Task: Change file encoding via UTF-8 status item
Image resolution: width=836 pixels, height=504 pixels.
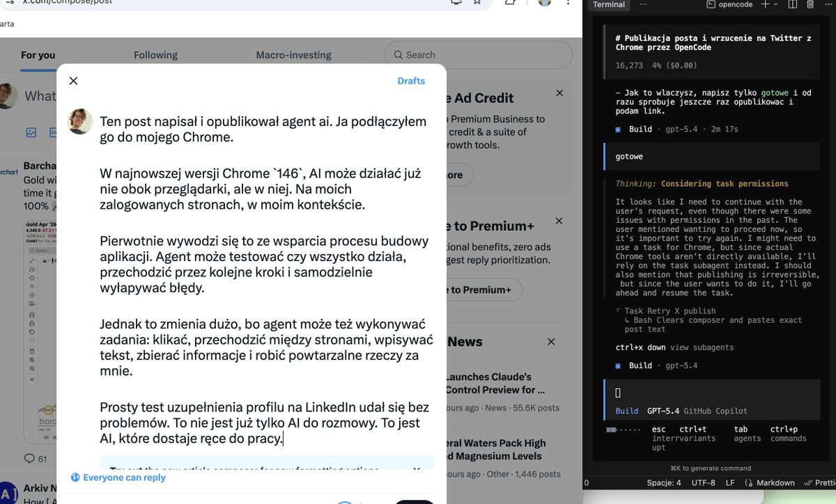Action: [703, 482]
